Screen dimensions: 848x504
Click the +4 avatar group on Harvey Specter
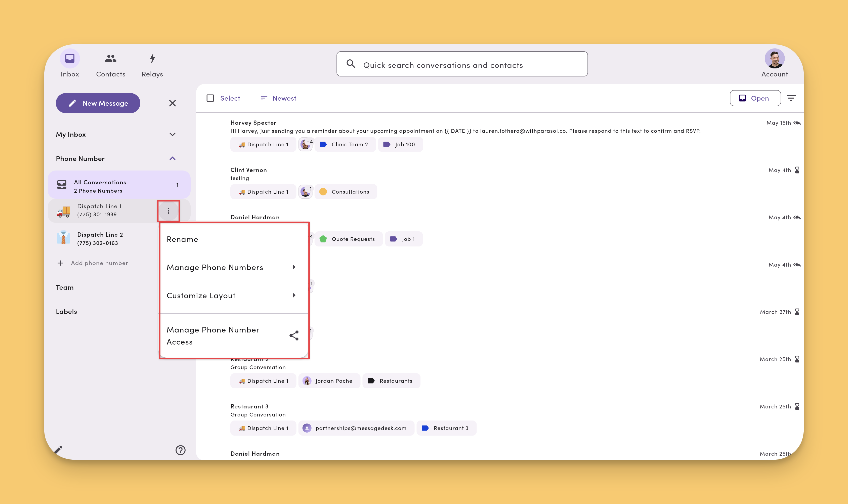306,144
